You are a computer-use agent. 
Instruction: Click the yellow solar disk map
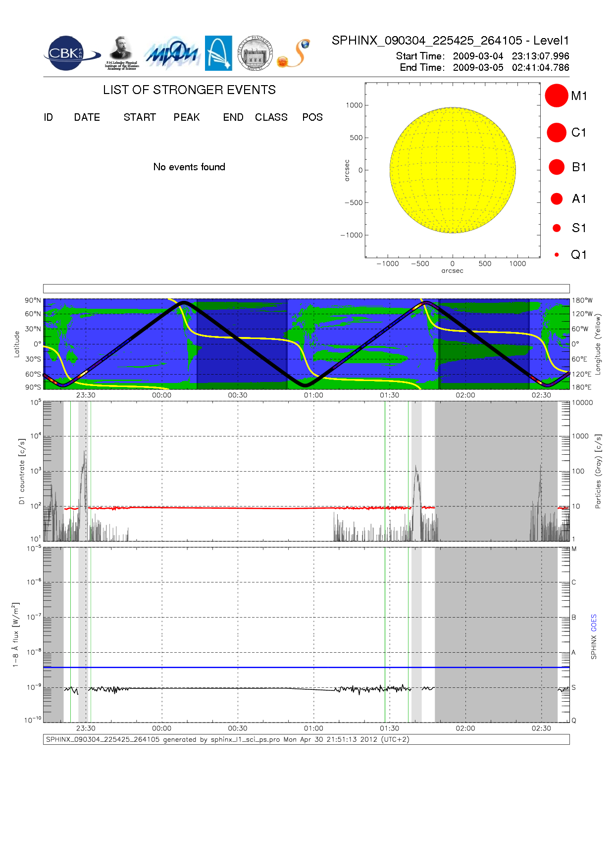click(453, 170)
